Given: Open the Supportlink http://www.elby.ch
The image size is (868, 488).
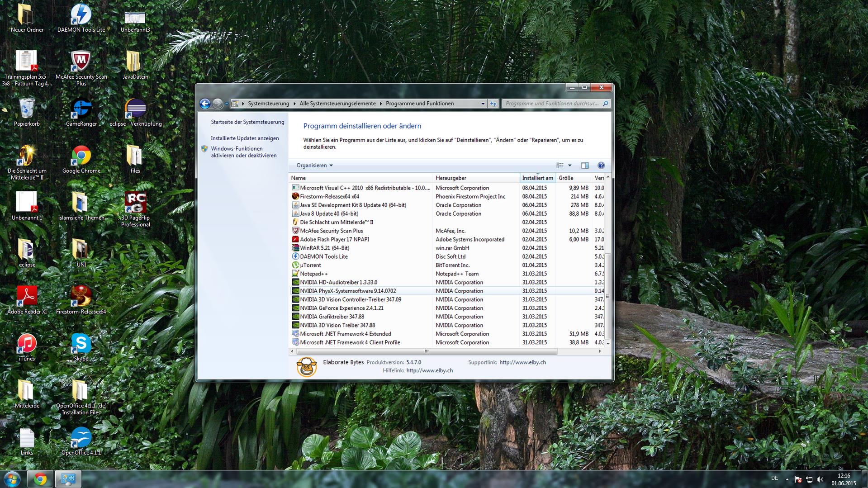Looking at the screenshot, I should click(522, 362).
